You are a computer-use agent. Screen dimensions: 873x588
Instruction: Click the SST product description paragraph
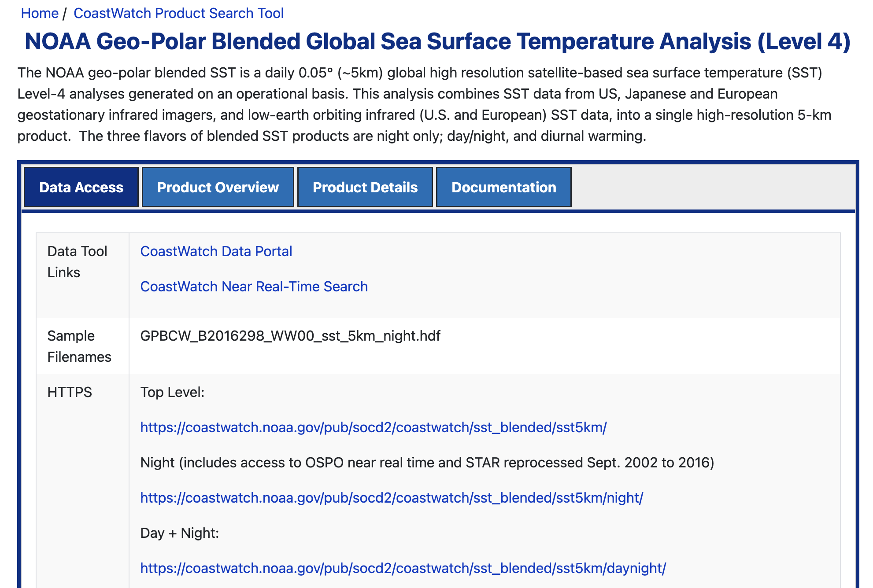pyautogui.click(x=424, y=104)
